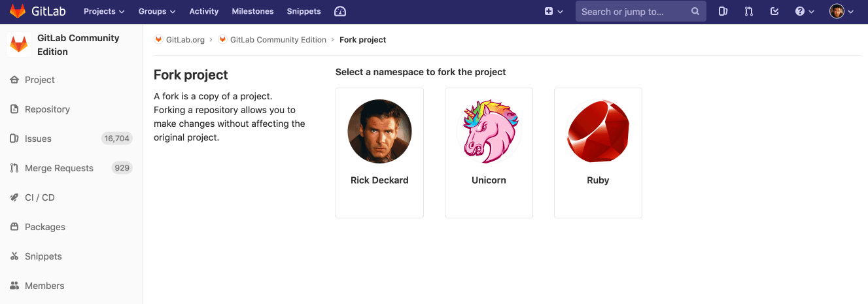Open the new item plus dropdown

[x=553, y=11]
